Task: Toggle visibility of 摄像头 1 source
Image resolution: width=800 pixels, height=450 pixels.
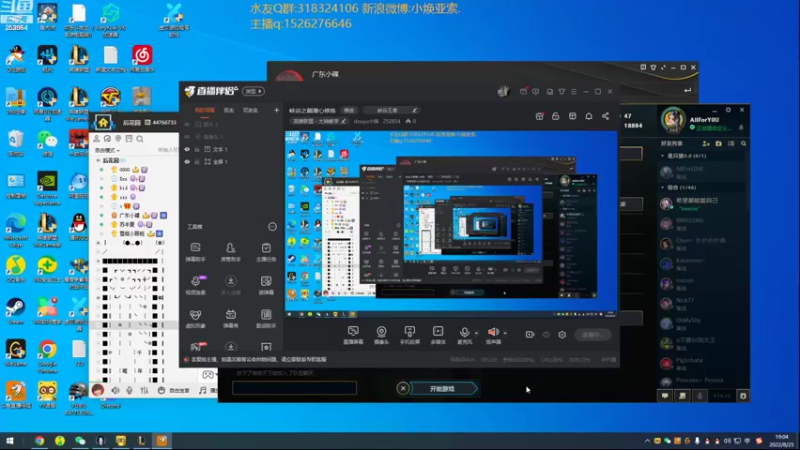Action: coord(187,137)
